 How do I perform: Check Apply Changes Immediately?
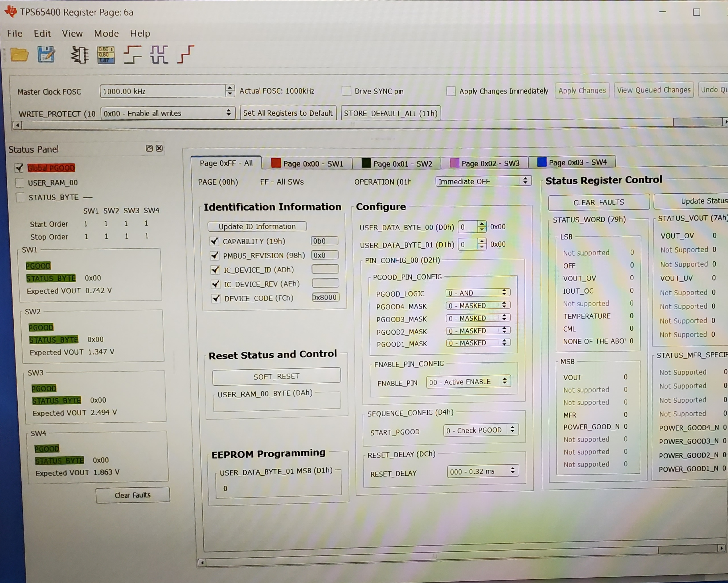[450, 91]
